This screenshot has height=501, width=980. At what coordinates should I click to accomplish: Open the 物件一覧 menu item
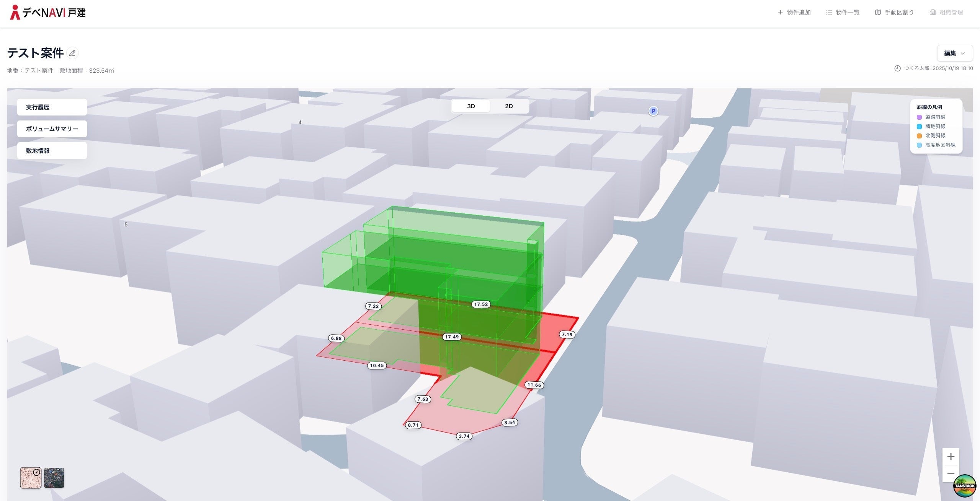tap(843, 12)
